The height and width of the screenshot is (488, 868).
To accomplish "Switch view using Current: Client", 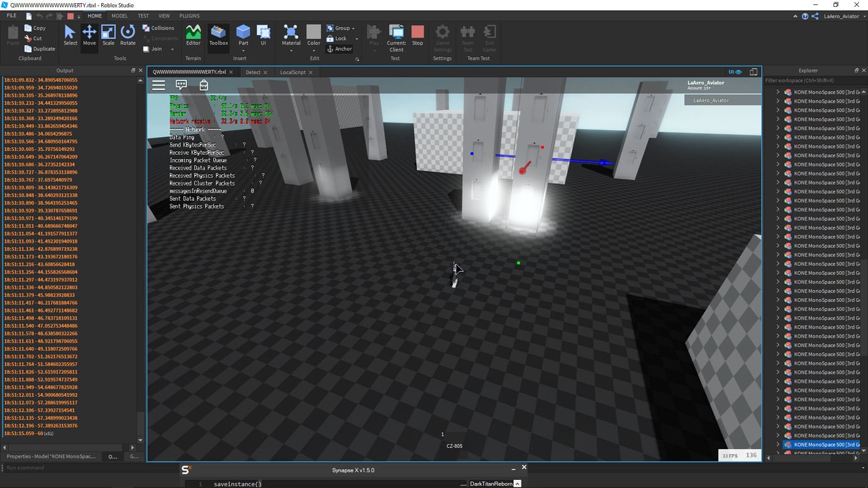I will [x=396, y=38].
